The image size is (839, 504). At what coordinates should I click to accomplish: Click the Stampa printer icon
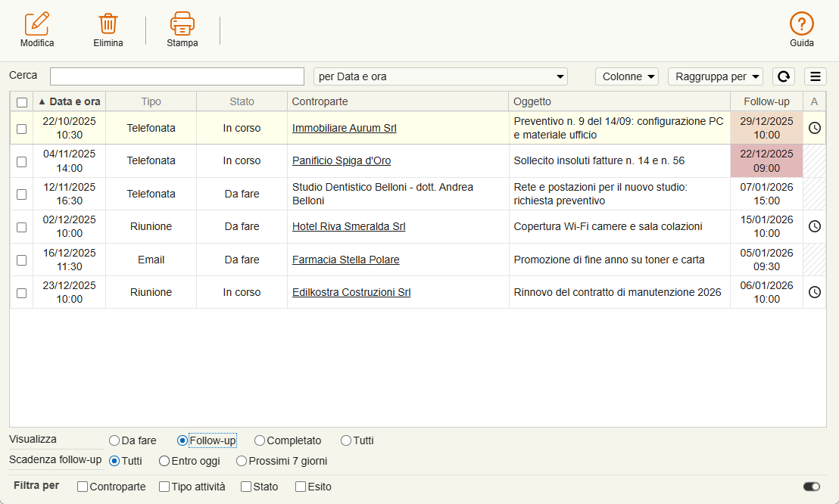pos(182,24)
